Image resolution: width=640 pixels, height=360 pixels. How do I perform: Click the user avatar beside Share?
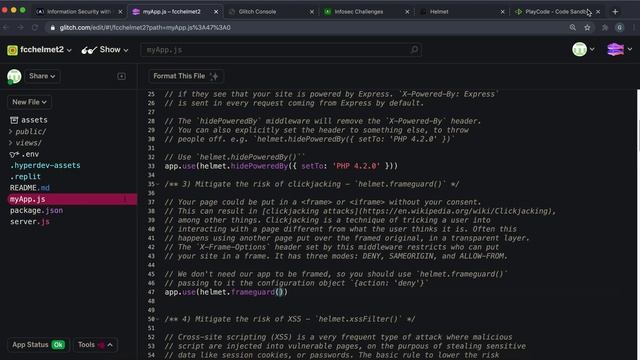tap(14, 76)
